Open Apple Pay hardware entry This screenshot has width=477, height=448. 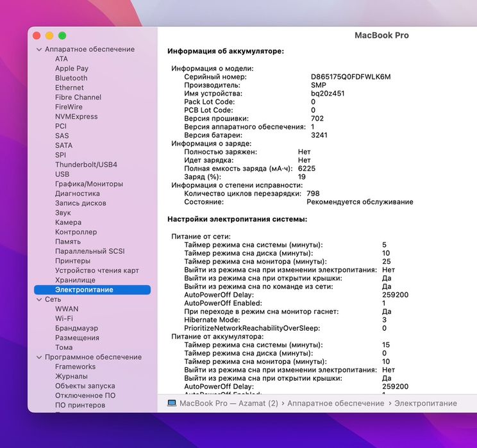[72, 69]
